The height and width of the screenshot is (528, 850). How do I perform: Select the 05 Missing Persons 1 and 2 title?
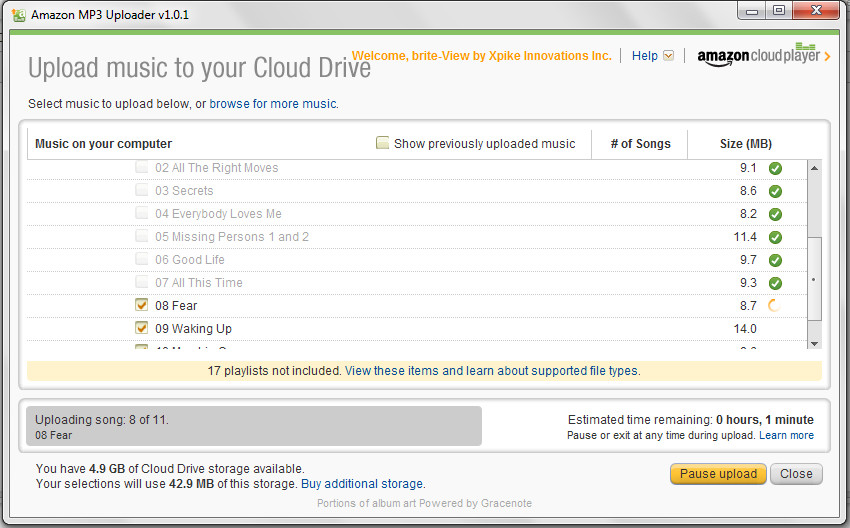click(x=232, y=237)
